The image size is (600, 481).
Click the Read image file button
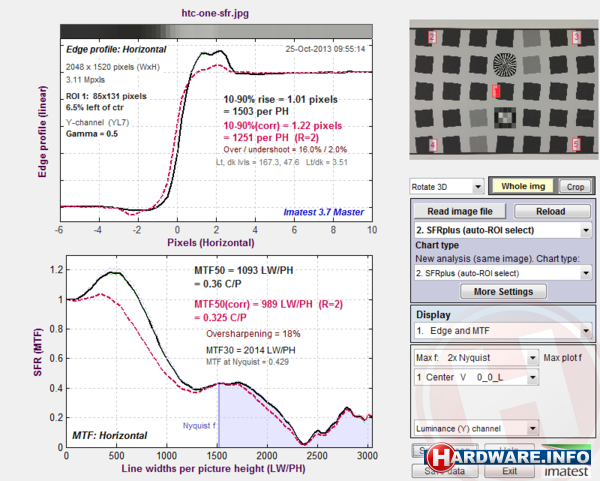460,211
